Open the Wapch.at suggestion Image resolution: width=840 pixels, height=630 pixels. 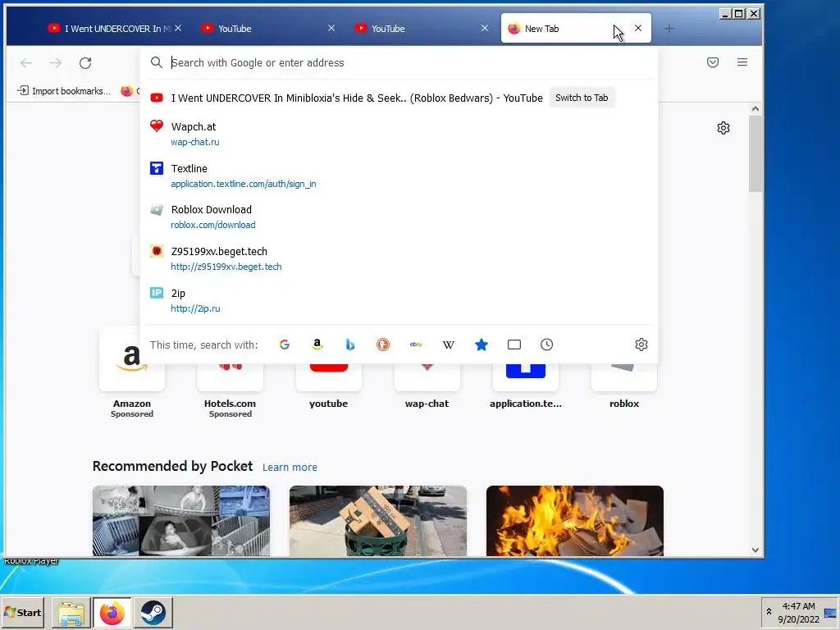(399, 134)
